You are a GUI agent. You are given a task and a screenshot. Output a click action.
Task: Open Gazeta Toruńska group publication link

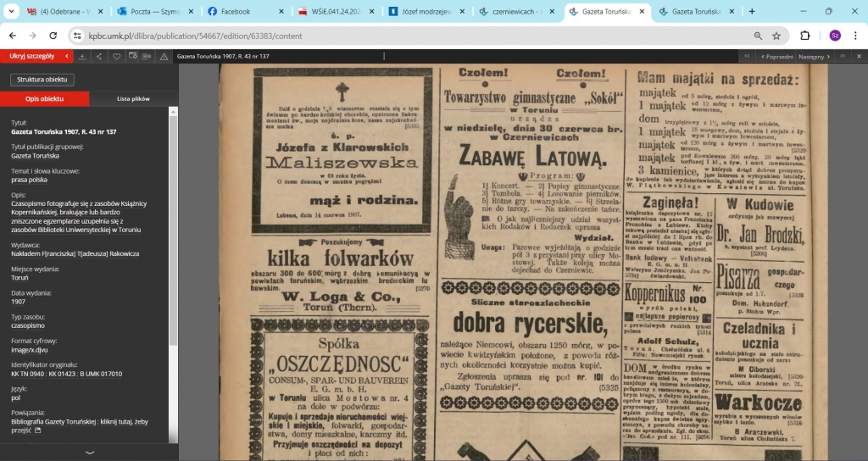(35, 156)
